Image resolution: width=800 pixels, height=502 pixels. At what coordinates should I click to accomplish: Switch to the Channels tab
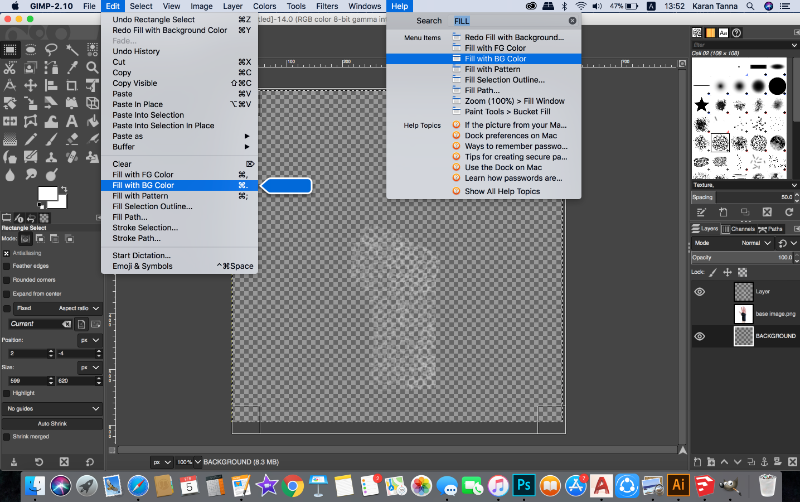click(x=738, y=229)
